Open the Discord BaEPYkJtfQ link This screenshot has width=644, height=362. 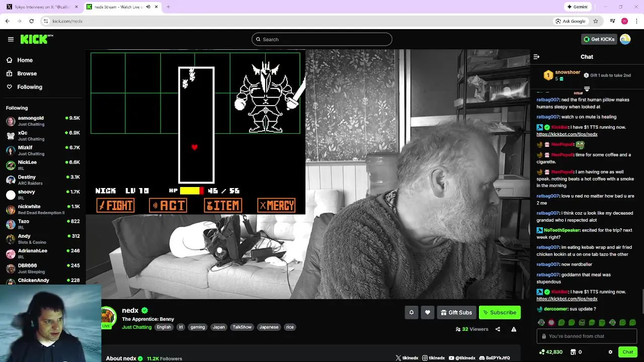[x=495, y=358]
